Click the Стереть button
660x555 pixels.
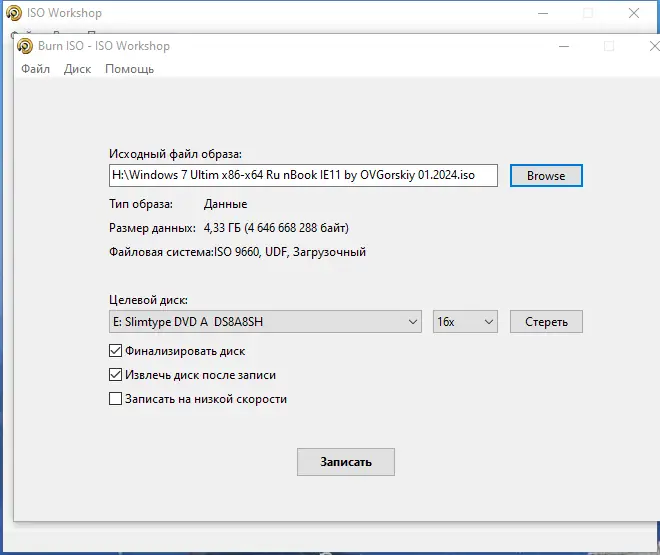[x=546, y=321]
